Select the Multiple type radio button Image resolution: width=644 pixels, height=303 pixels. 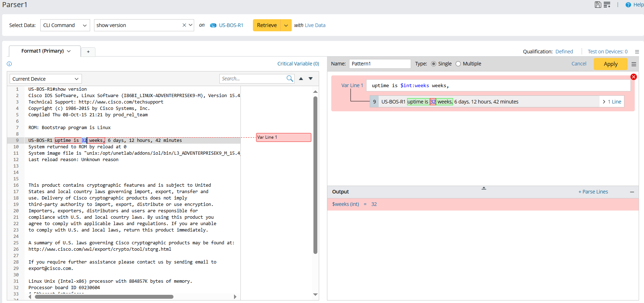coord(458,64)
